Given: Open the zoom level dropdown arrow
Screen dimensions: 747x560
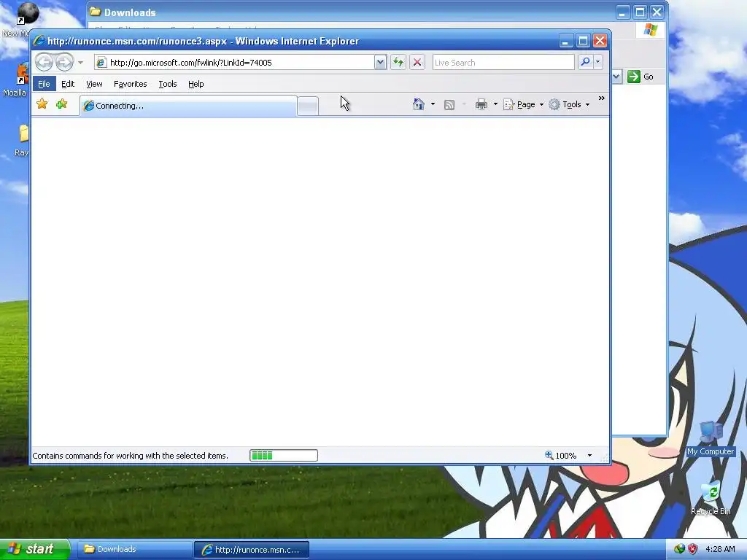Looking at the screenshot, I should (589, 456).
